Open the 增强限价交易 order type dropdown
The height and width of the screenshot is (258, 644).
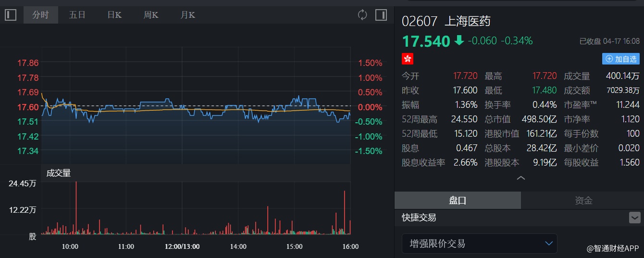[480, 244]
